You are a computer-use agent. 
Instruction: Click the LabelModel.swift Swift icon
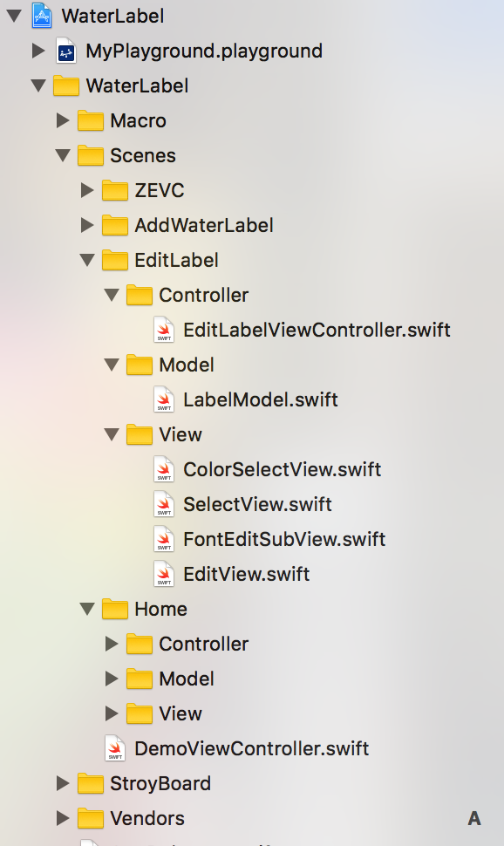point(164,399)
